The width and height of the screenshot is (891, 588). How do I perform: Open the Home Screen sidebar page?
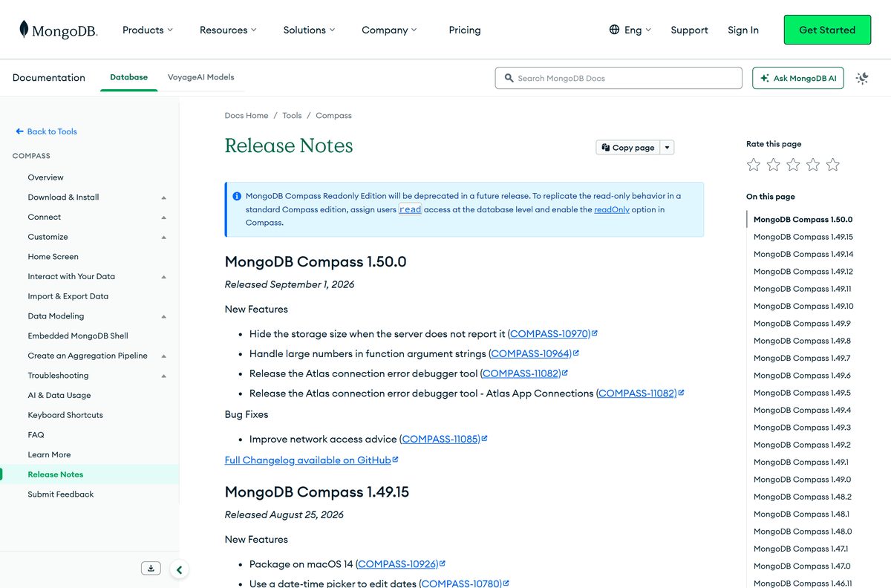point(53,257)
